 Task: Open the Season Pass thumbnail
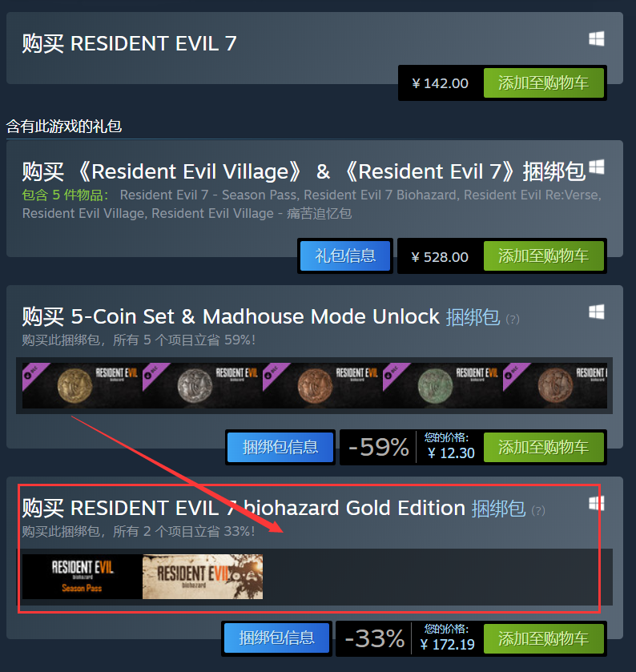(x=83, y=577)
